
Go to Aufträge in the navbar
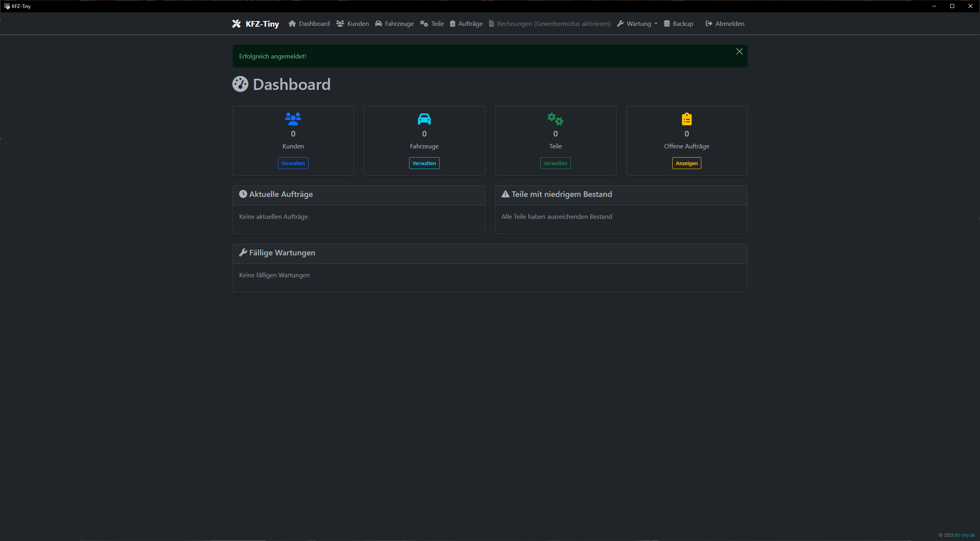(466, 24)
